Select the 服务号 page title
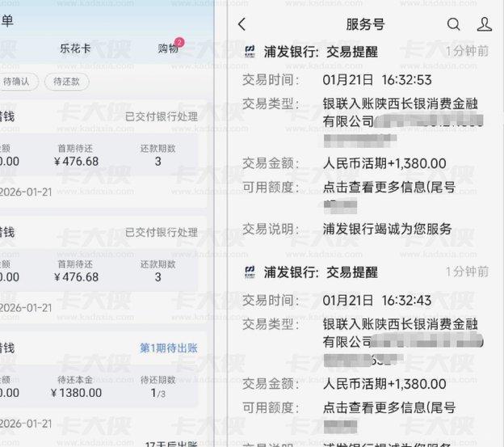The image size is (504, 447). pyautogui.click(x=365, y=24)
